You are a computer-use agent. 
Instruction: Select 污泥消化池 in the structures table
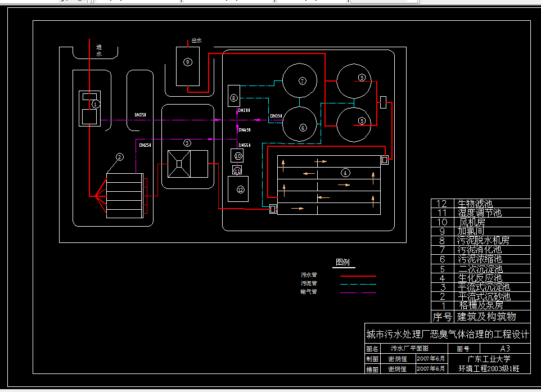480,250
